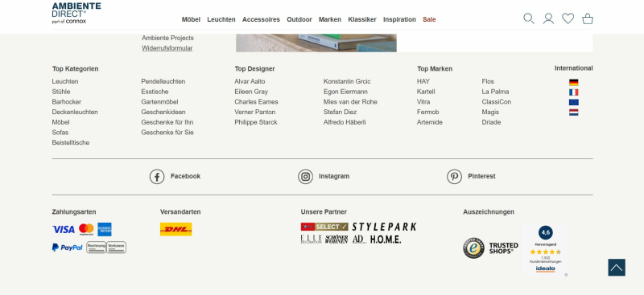
Task: Select the European Union flag icon
Action: pyautogui.click(x=573, y=102)
